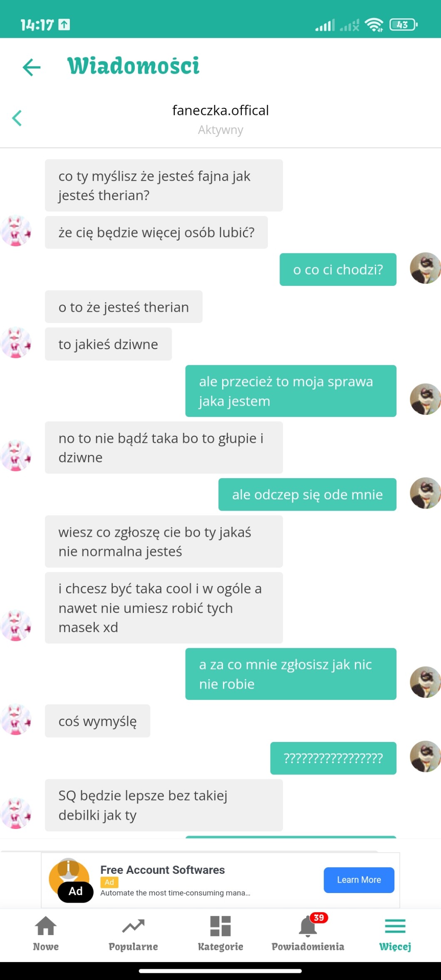This screenshot has width=441, height=980.
Task: Select the 'to jakieś dziwne' message bubble
Action: tap(108, 344)
